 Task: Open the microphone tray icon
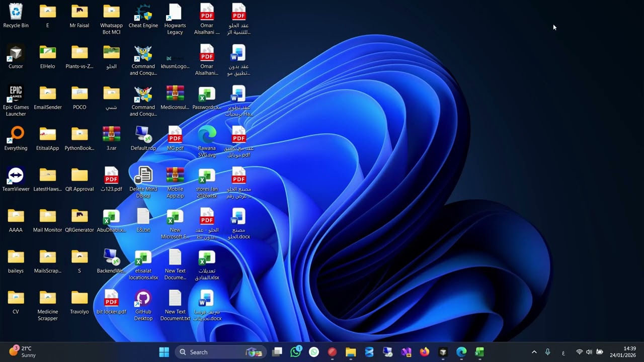tap(548, 352)
